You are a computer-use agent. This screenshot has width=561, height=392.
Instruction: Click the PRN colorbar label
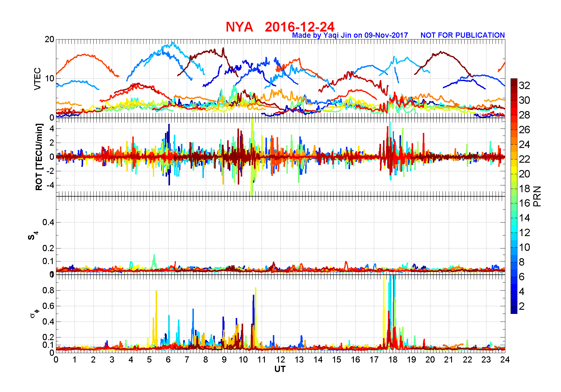pyautogui.click(x=537, y=196)
